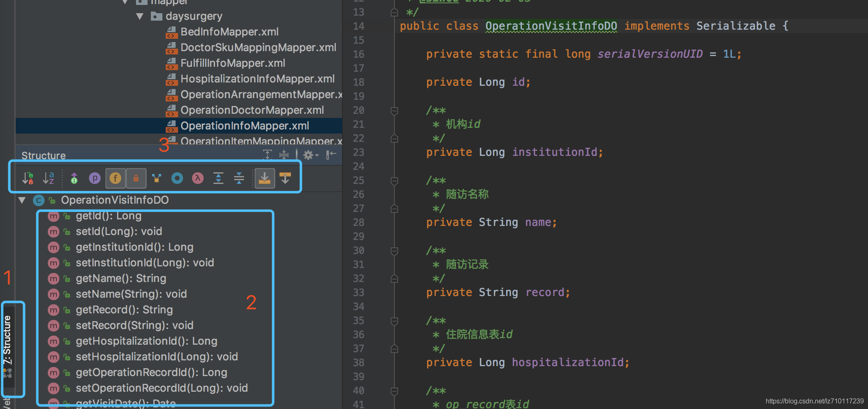The image size is (868, 409).
Task: Collapse the OperationVisitInfoDO class node
Action: [22, 200]
